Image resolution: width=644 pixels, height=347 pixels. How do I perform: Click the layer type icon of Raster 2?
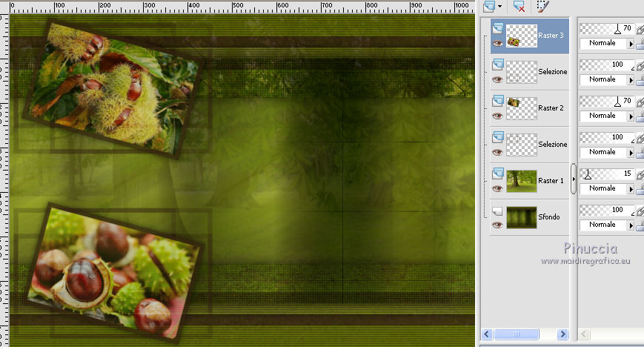(x=498, y=100)
